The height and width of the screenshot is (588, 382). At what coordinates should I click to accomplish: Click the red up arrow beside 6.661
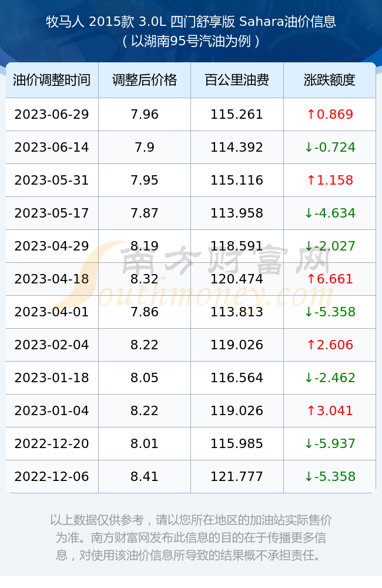pyautogui.click(x=311, y=279)
